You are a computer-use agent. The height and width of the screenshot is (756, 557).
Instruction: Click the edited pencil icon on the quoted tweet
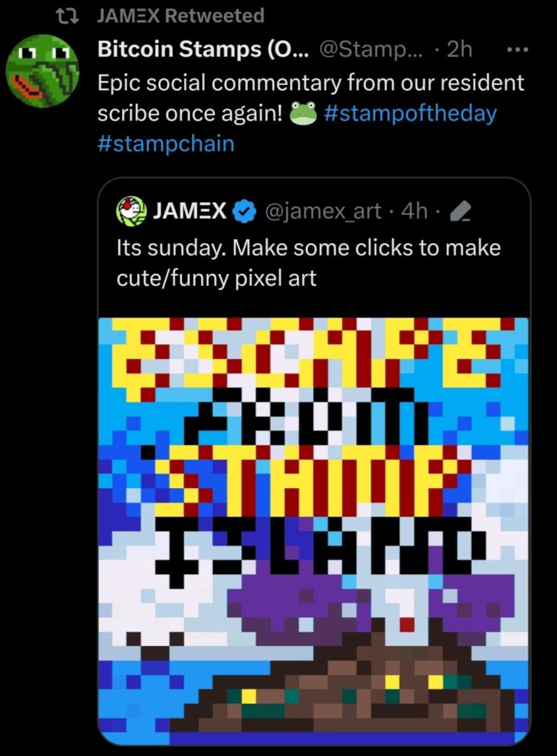[x=459, y=212]
